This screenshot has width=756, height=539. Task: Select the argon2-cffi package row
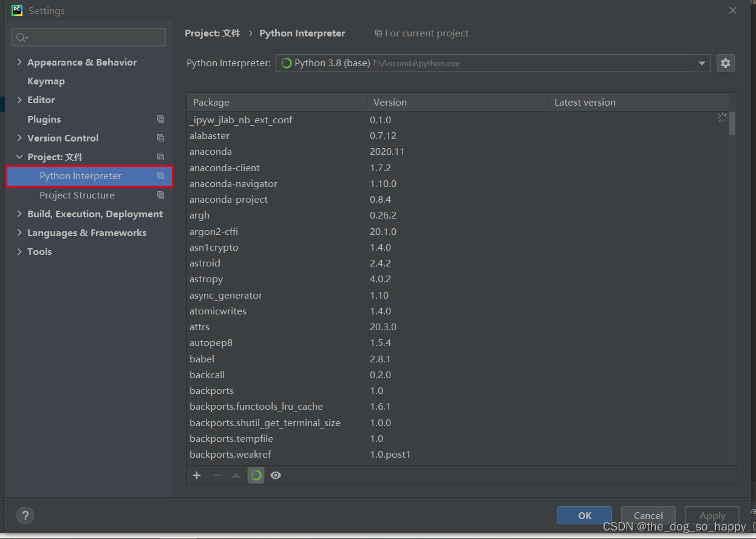[458, 231]
